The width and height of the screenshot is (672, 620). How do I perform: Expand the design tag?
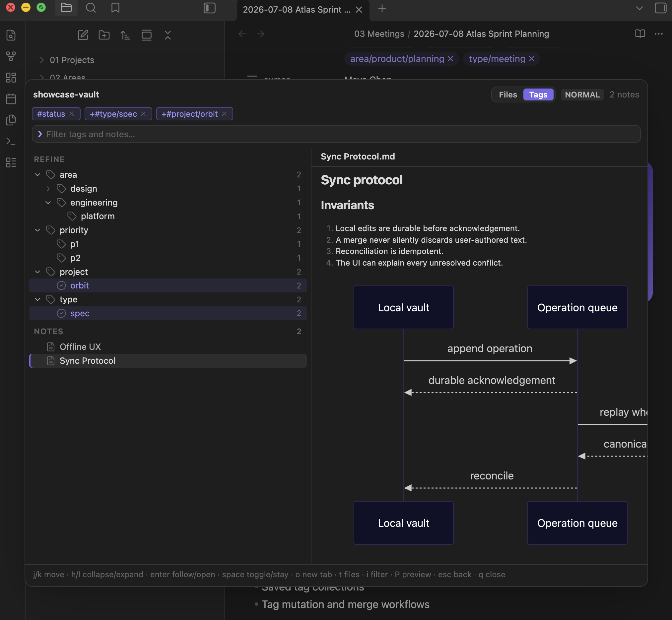point(48,189)
